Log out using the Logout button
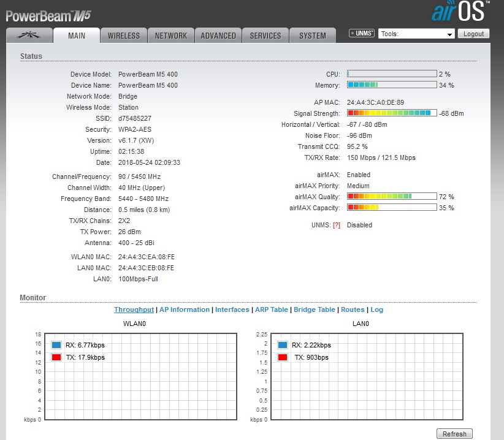 point(473,34)
